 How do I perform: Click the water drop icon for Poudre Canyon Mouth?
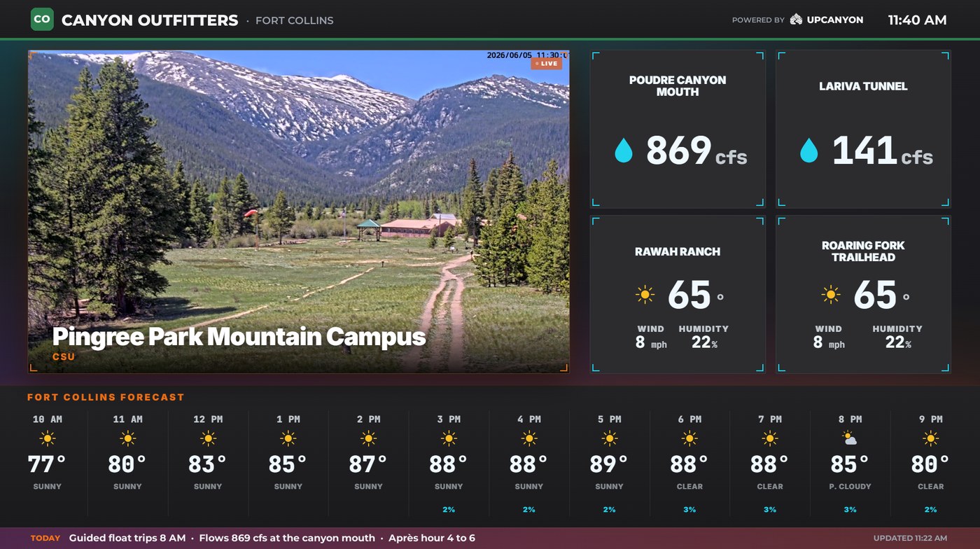(x=623, y=150)
